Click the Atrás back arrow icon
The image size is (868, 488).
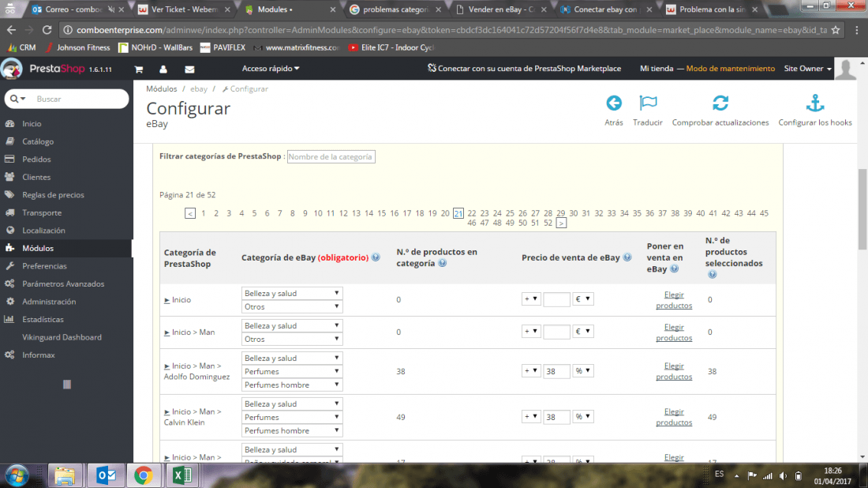tap(613, 103)
